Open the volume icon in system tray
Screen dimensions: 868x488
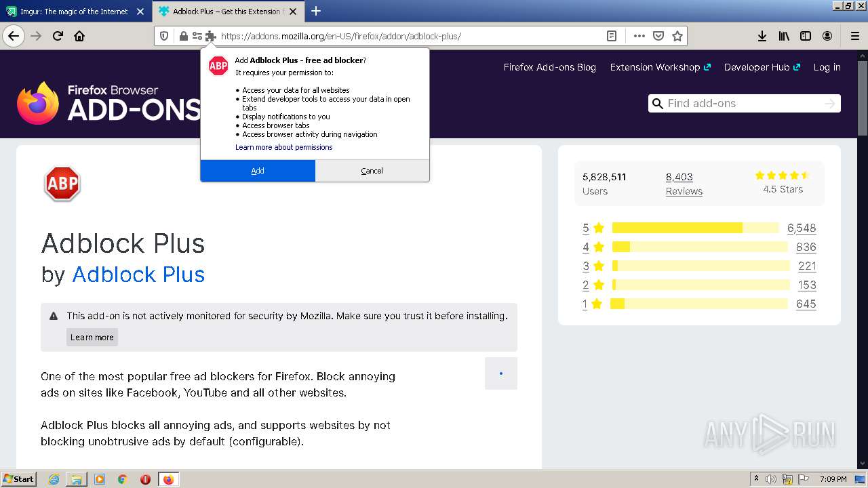coord(771,479)
